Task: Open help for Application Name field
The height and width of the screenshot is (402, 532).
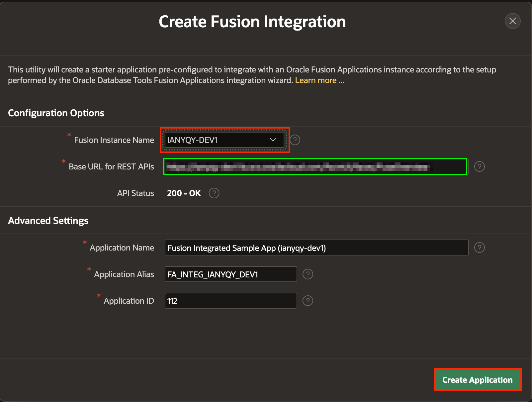Action: 479,248
